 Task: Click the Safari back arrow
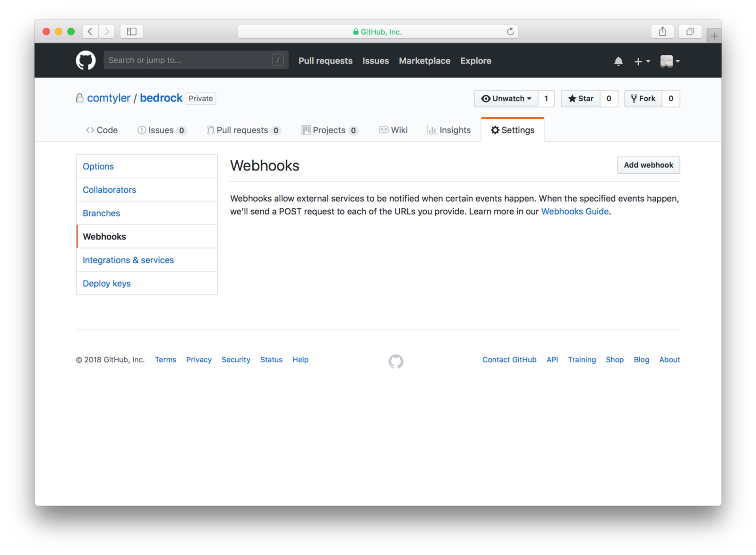pyautogui.click(x=90, y=32)
